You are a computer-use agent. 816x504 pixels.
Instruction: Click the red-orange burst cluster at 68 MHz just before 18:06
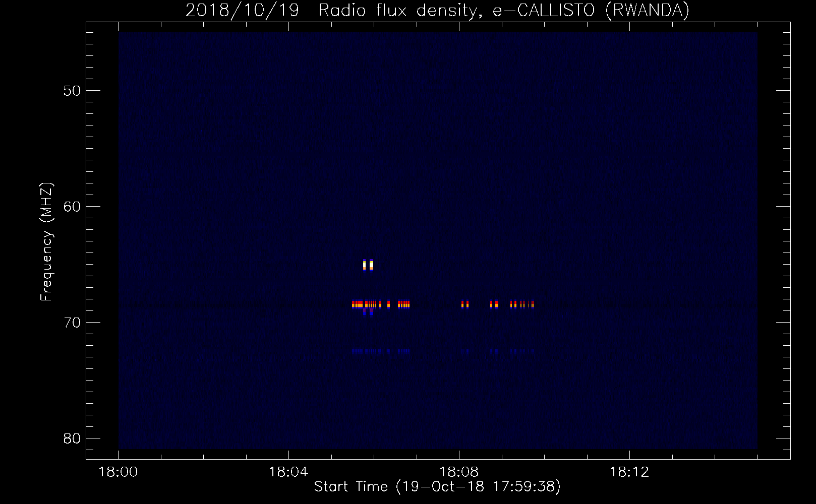(x=364, y=304)
